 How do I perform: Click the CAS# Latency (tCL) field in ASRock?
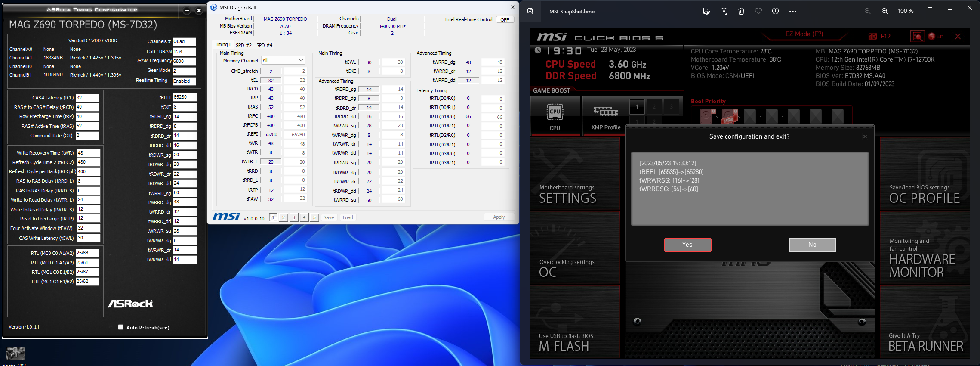(87, 98)
